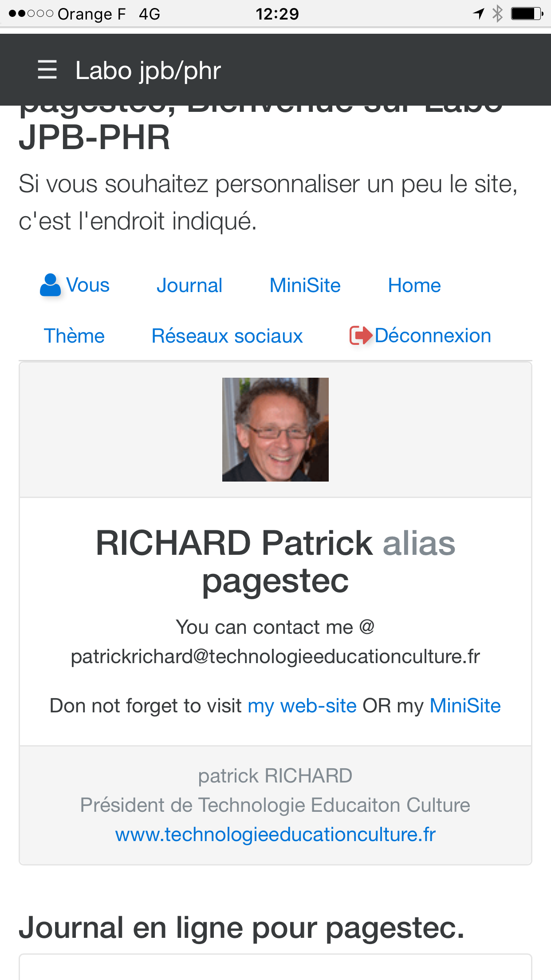Open the Thème tab
The image size is (551, 980).
(x=74, y=336)
